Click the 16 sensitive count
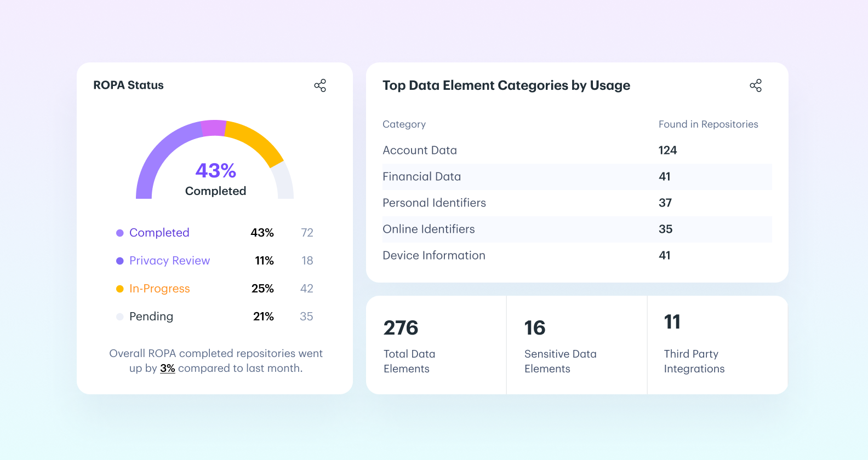The width and height of the screenshot is (868, 460). tap(535, 327)
